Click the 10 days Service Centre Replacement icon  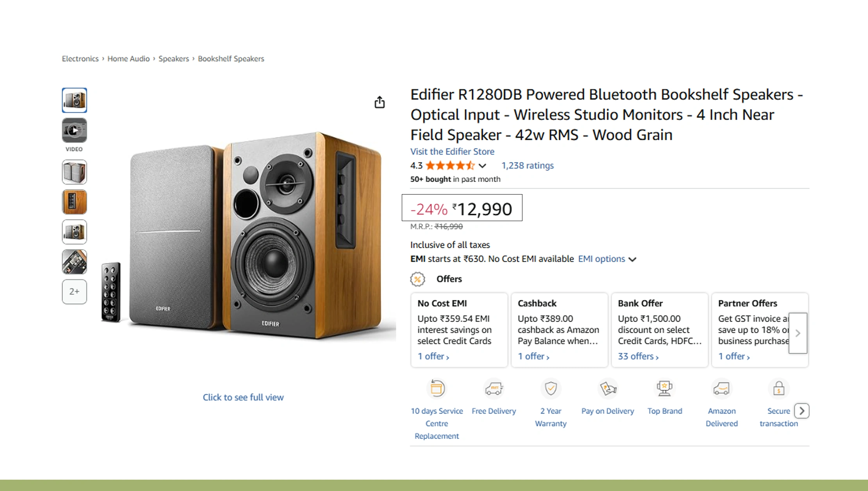pos(437,389)
